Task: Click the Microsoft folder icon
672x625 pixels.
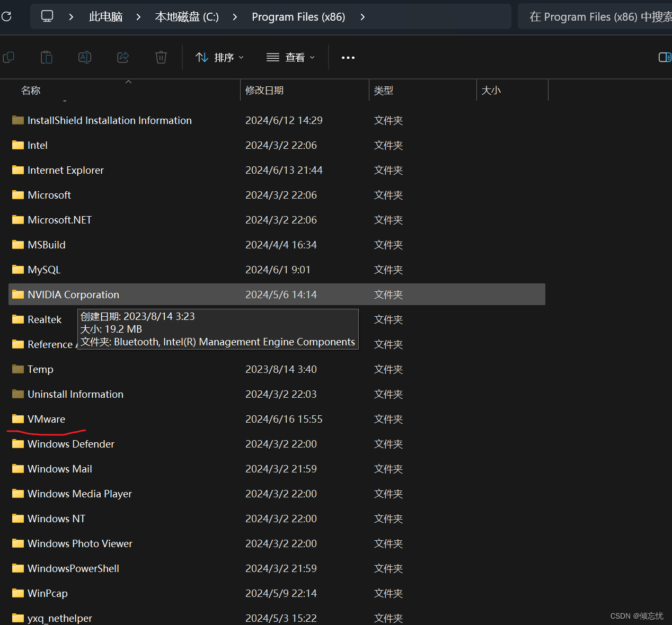Action: (18, 195)
